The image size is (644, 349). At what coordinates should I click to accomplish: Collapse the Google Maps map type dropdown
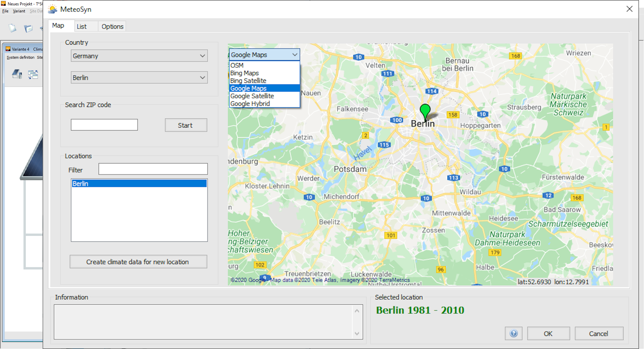click(x=294, y=55)
